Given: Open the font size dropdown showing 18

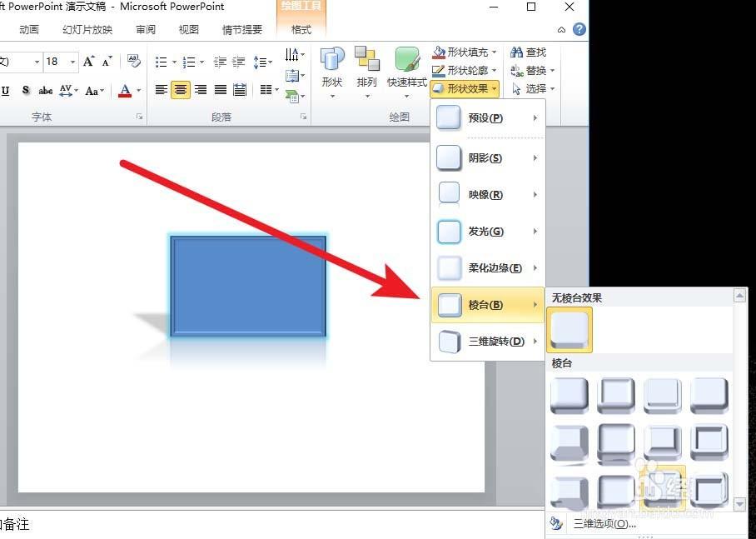Looking at the screenshot, I should tap(72, 62).
